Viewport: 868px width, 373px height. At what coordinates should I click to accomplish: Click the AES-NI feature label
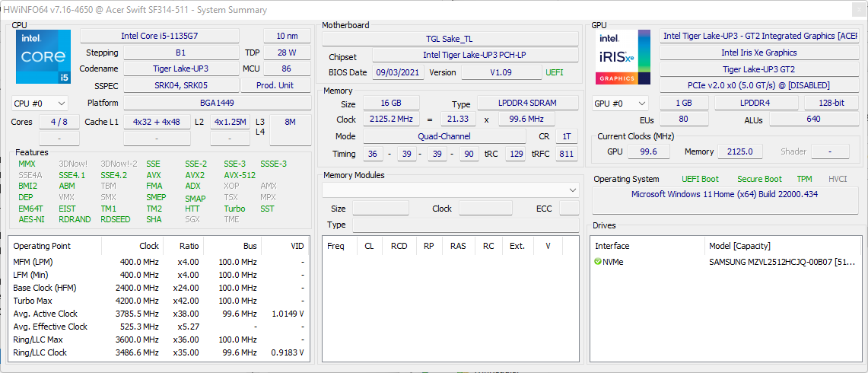(31, 219)
